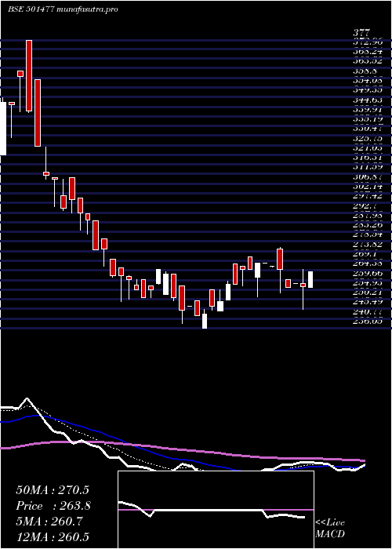This screenshot has width=392, height=549.
Task: Select the 339.91 price axis label
Action: click(367, 109)
